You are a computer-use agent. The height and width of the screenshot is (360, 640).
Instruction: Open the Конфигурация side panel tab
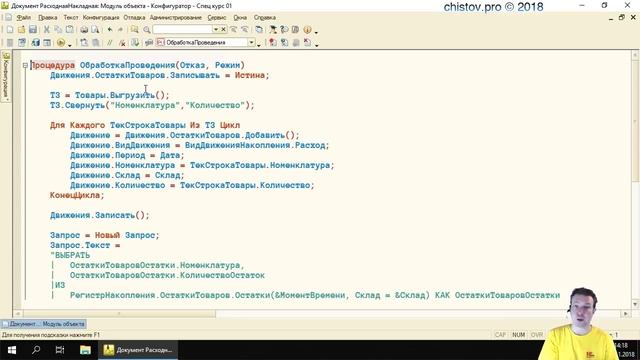(x=6, y=76)
